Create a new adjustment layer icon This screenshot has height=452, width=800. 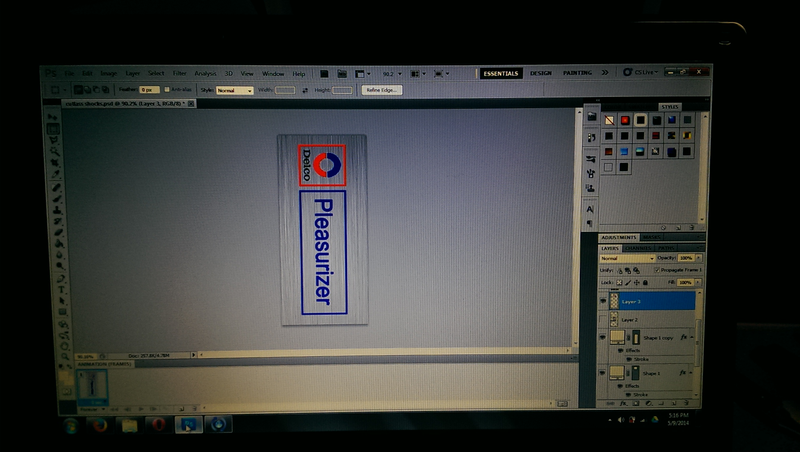[648, 403]
